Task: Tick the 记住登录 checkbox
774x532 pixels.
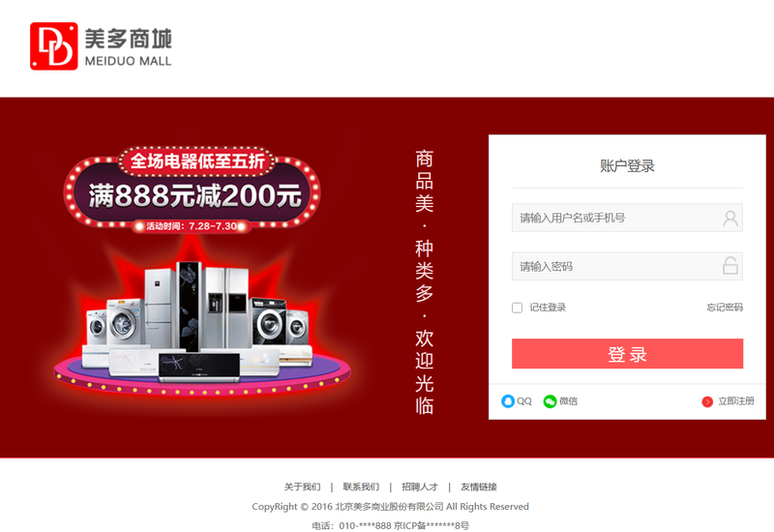Action: point(517,308)
